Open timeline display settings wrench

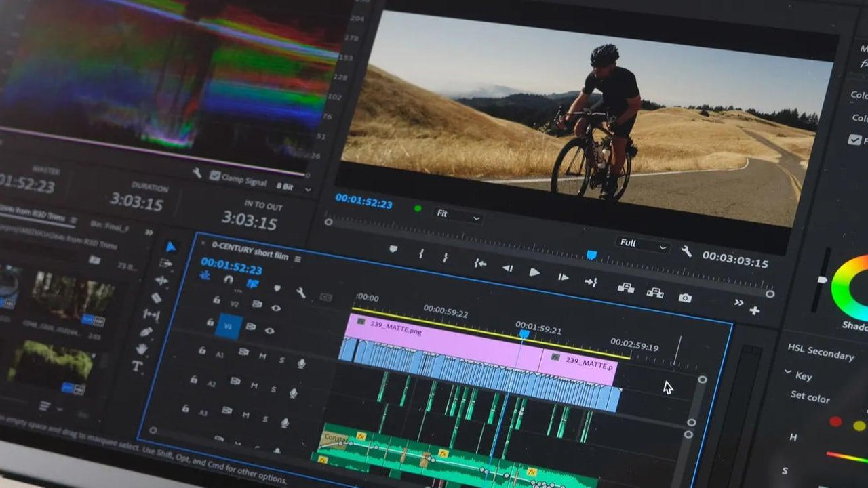click(x=300, y=293)
